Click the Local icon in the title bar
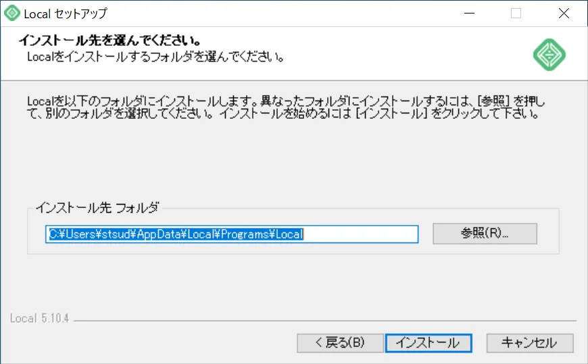Image resolution: width=588 pixels, height=364 pixels. point(12,13)
